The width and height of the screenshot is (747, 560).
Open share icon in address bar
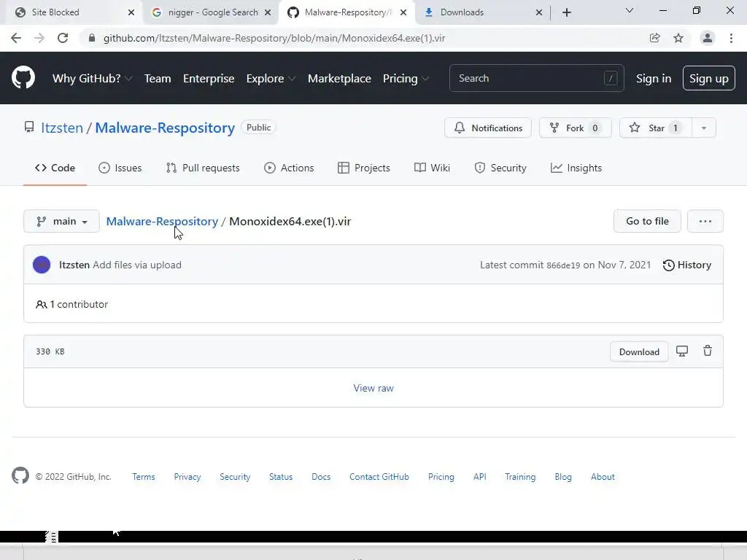tap(655, 38)
